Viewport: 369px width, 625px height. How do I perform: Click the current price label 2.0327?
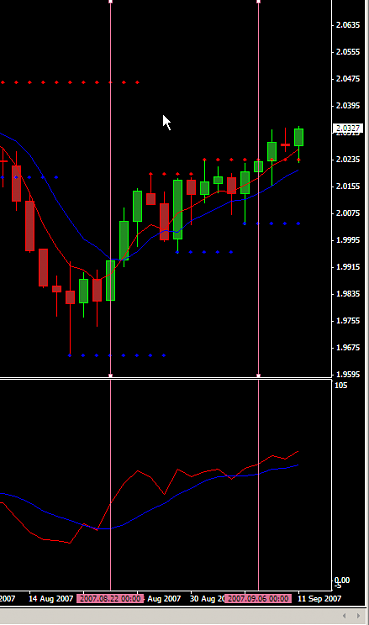(x=348, y=128)
